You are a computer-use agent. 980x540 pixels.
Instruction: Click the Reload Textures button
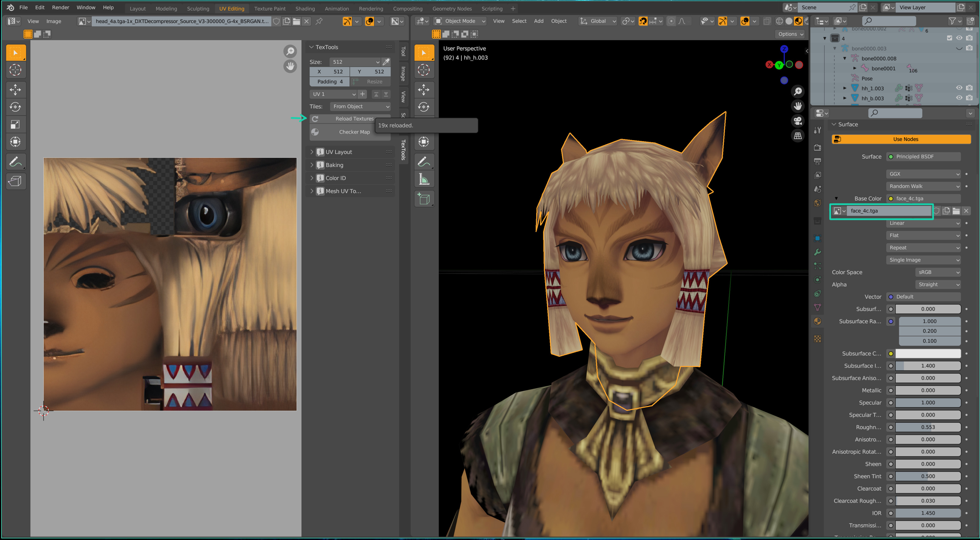click(350, 119)
